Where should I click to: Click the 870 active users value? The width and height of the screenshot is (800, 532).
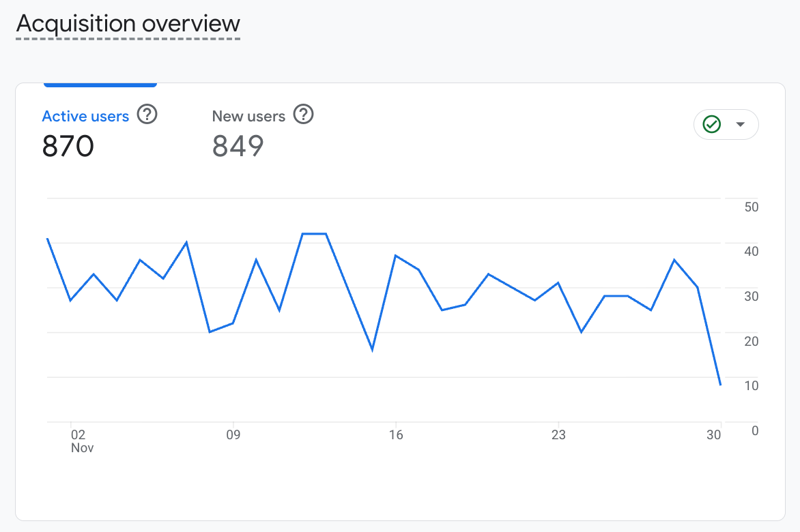tap(68, 146)
